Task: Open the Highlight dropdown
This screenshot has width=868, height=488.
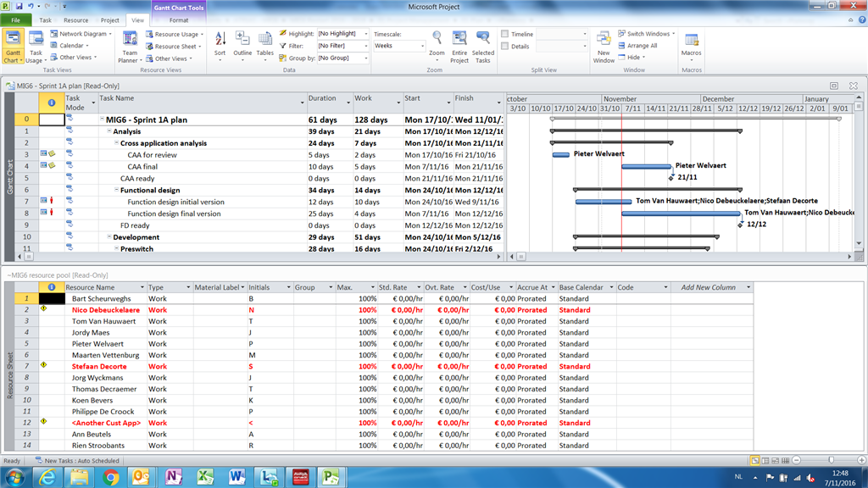Action: click(365, 34)
